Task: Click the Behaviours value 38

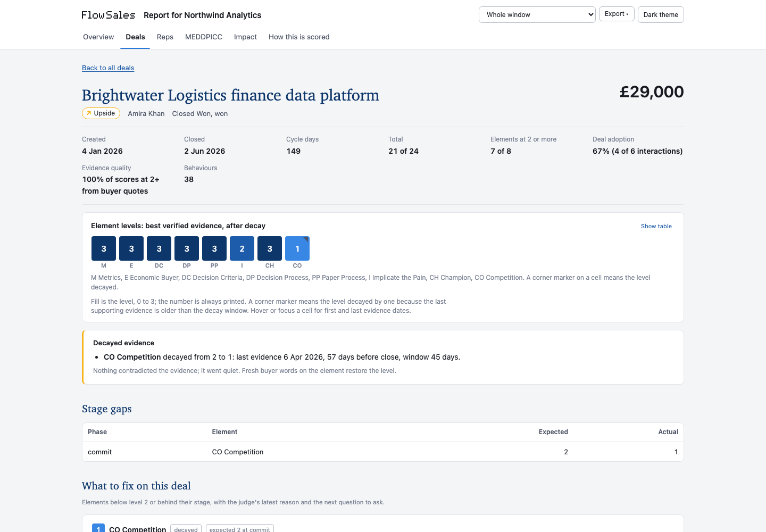Action: coord(189,179)
